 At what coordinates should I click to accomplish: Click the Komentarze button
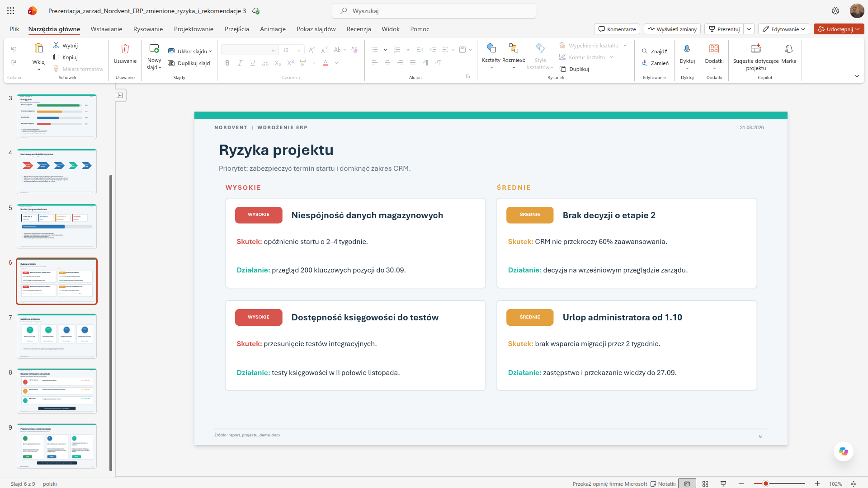[617, 29]
